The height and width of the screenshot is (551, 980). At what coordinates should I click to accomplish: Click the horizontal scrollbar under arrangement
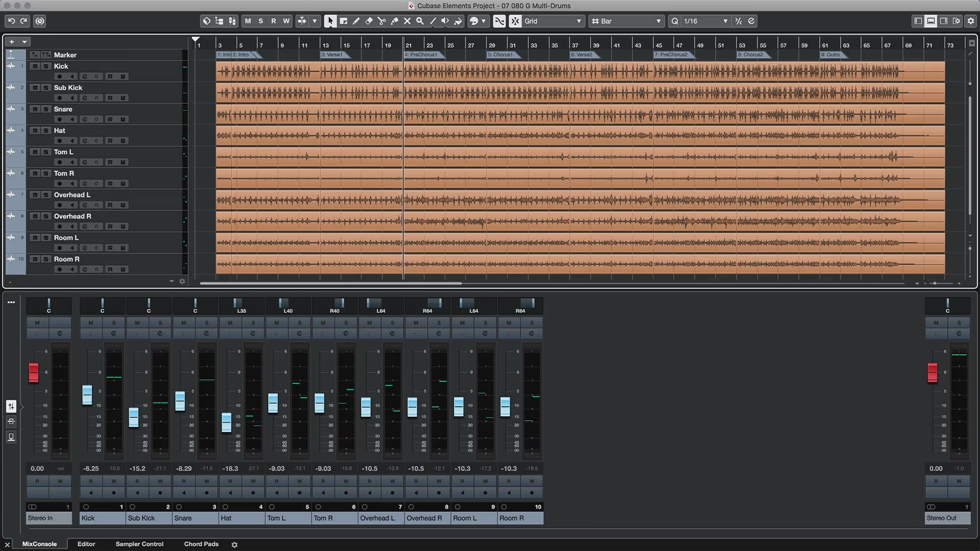click(331, 283)
